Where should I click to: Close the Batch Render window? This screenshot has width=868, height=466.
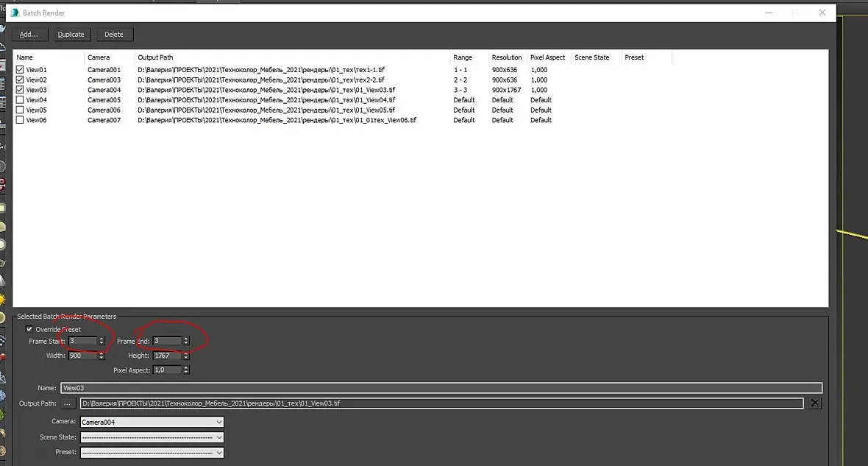[x=822, y=13]
